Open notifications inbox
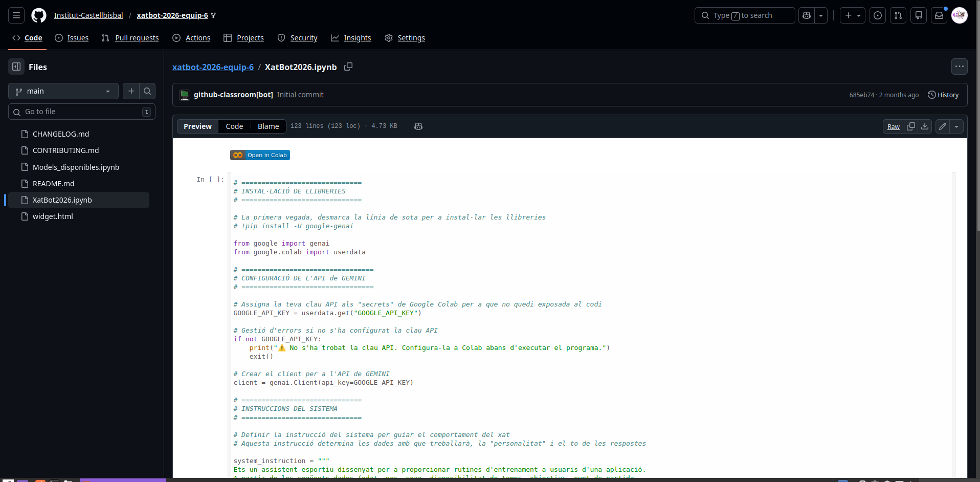This screenshot has height=482, width=980. pyautogui.click(x=939, y=15)
